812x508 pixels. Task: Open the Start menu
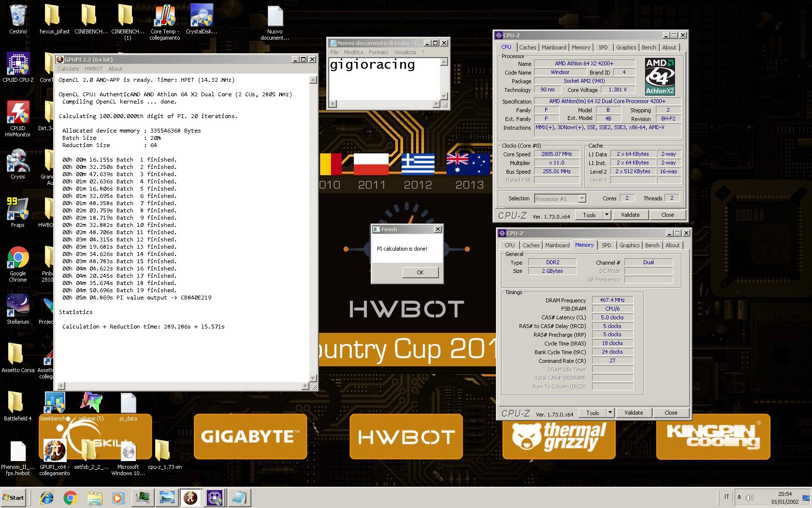(14, 498)
